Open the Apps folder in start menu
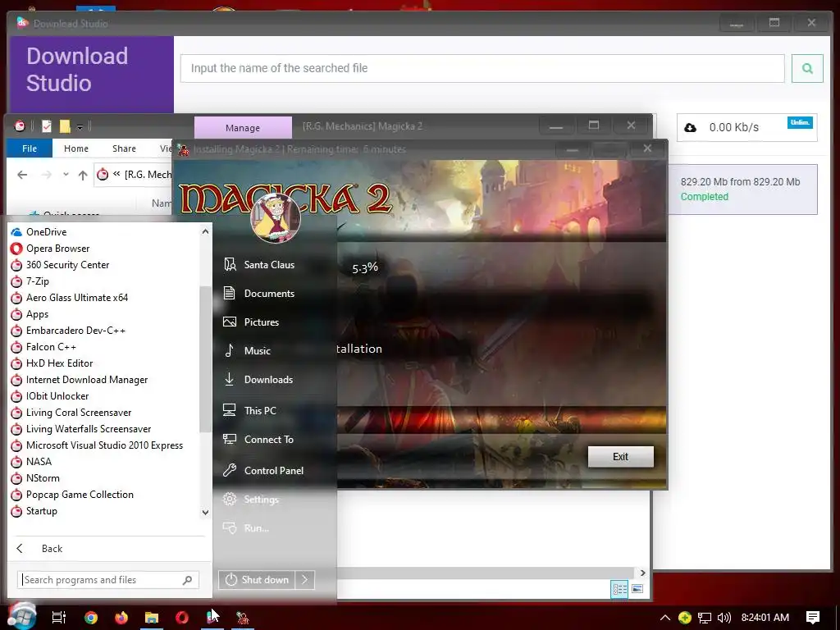This screenshot has width=840, height=630. point(30,314)
